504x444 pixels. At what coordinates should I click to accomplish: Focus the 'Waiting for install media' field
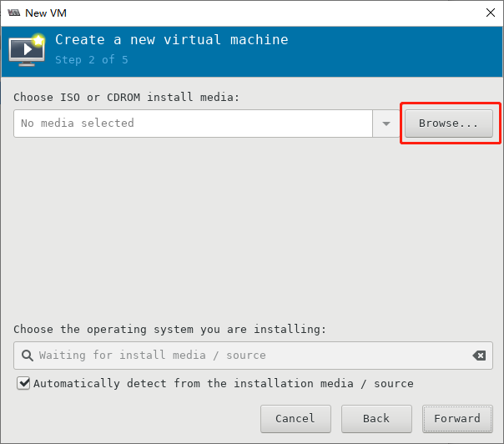tap(253, 356)
